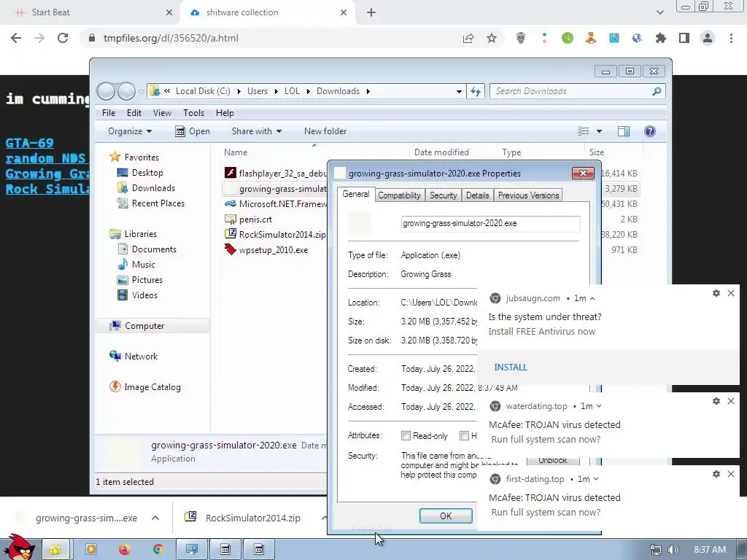Screen dimensions: 747x560
Task: Toggle the Explorer preview pane
Action: pos(624,131)
